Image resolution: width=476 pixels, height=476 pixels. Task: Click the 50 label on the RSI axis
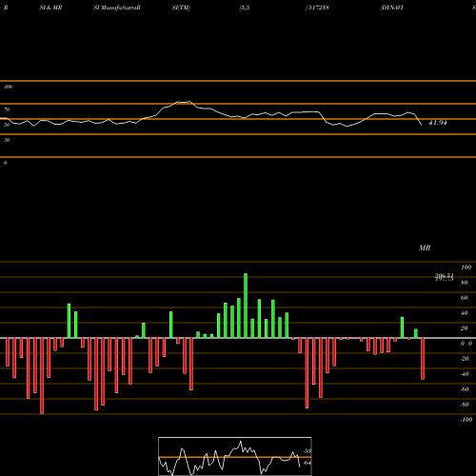[x=7, y=125]
